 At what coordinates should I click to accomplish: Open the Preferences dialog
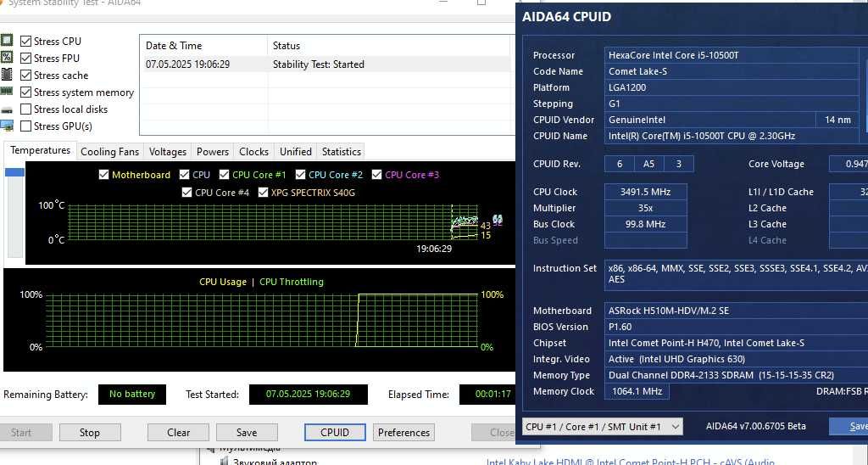(x=403, y=432)
